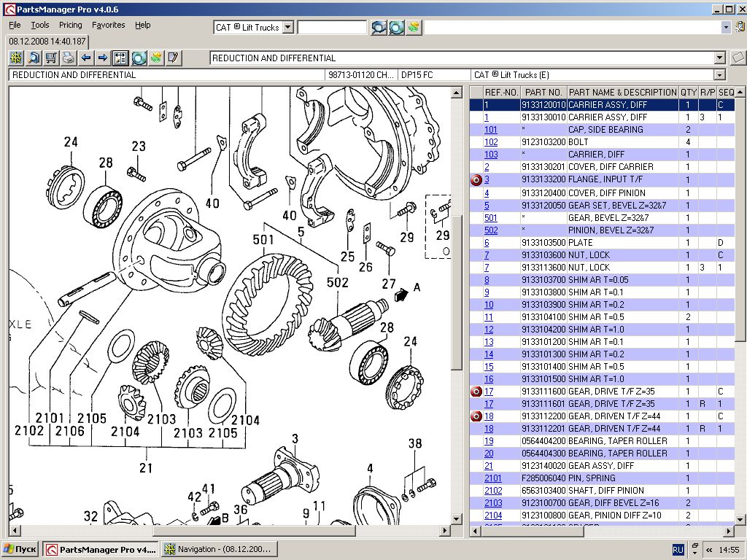This screenshot has height=560, width=747.
Task: Open the CAT Lift Trucks catalog dropdown
Action: [x=287, y=27]
